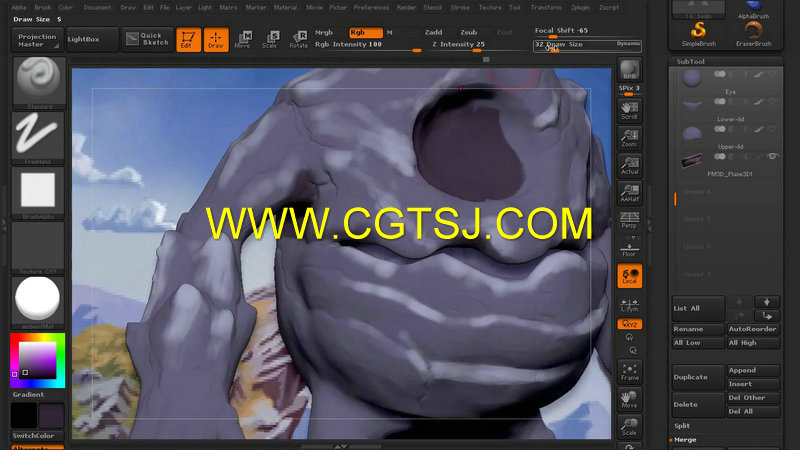Screen dimensions: 800x450
Task: Toggle visibility eye for PM3D_Plane3D1 subtool
Action: pos(772,156)
